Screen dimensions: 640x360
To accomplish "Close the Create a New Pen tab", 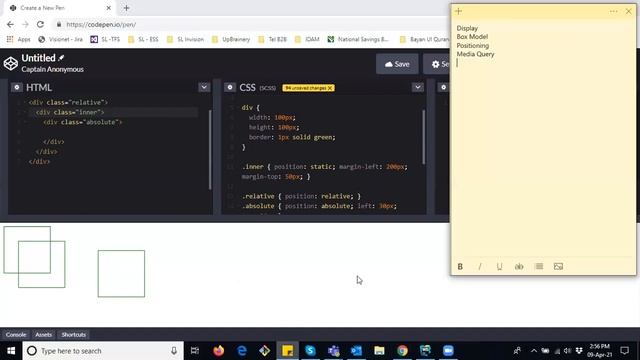I will (x=109, y=8).
